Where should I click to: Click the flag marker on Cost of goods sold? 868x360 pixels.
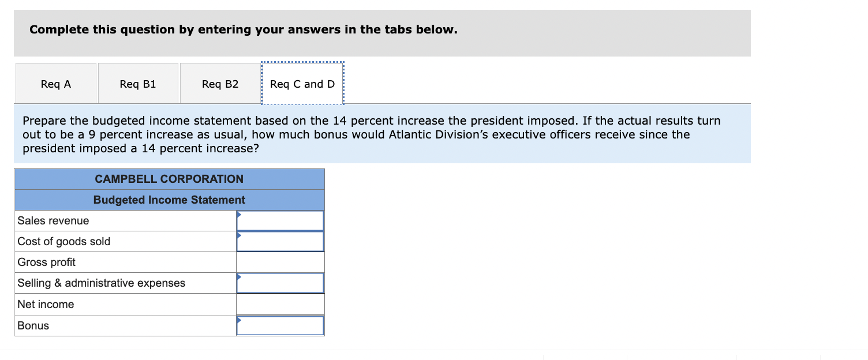coord(238,235)
